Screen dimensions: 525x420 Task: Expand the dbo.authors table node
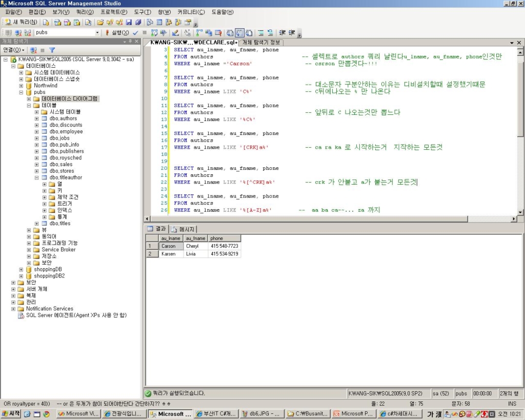point(37,118)
